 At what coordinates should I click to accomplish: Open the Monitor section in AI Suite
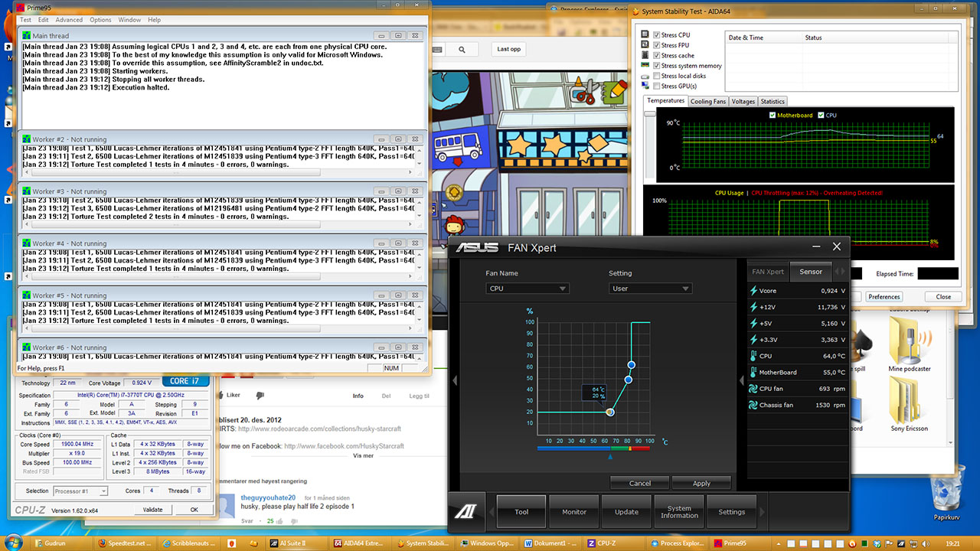tap(574, 512)
